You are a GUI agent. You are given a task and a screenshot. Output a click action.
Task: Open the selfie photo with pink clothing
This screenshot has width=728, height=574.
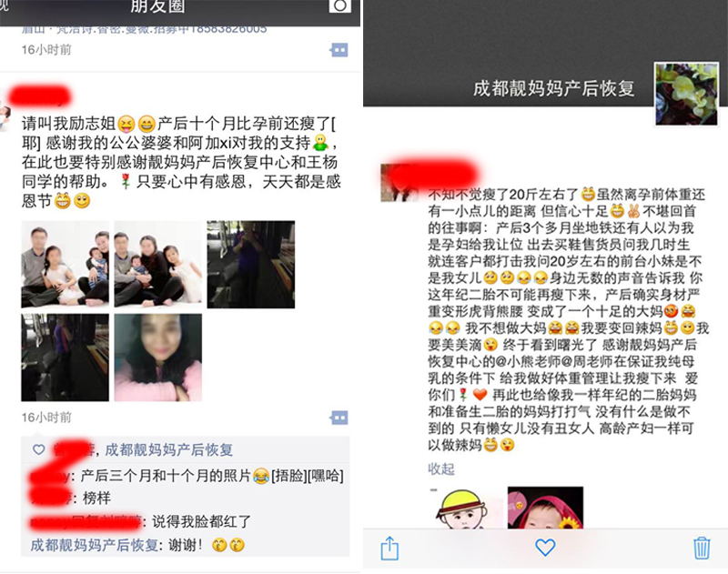point(158,357)
